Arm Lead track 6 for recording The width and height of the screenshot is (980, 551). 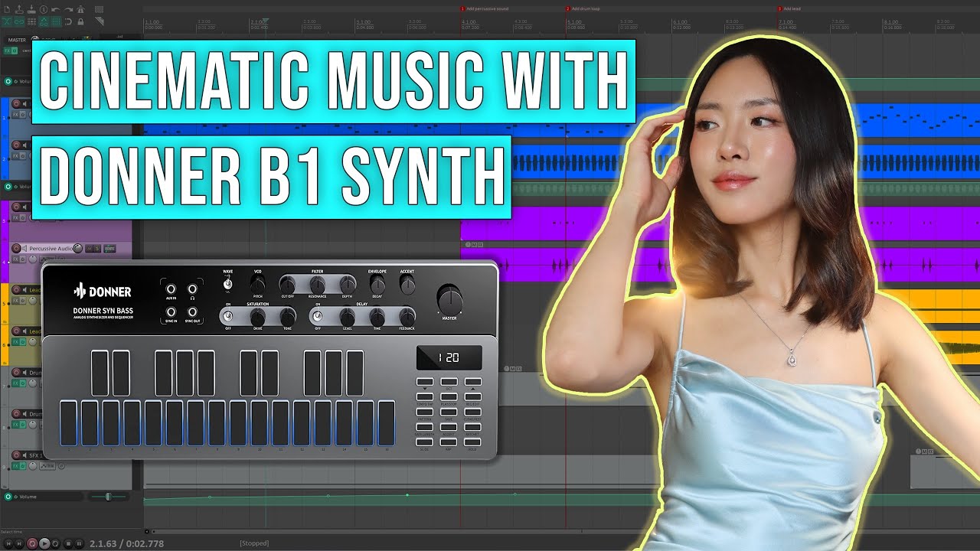[16, 331]
